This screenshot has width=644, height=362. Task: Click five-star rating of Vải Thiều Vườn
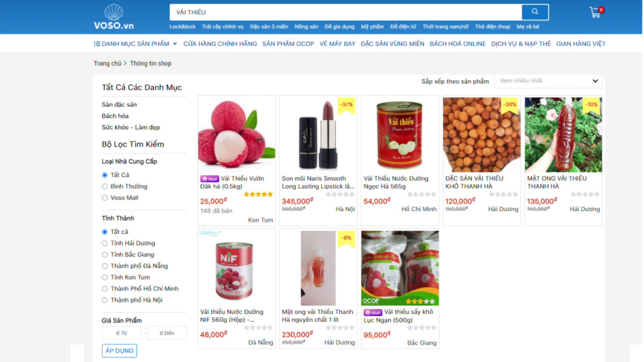pyautogui.click(x=258, y=194)
